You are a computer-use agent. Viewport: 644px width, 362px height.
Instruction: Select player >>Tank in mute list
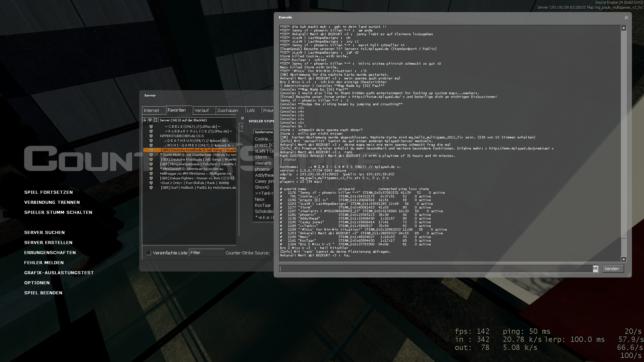click(264, 193)
